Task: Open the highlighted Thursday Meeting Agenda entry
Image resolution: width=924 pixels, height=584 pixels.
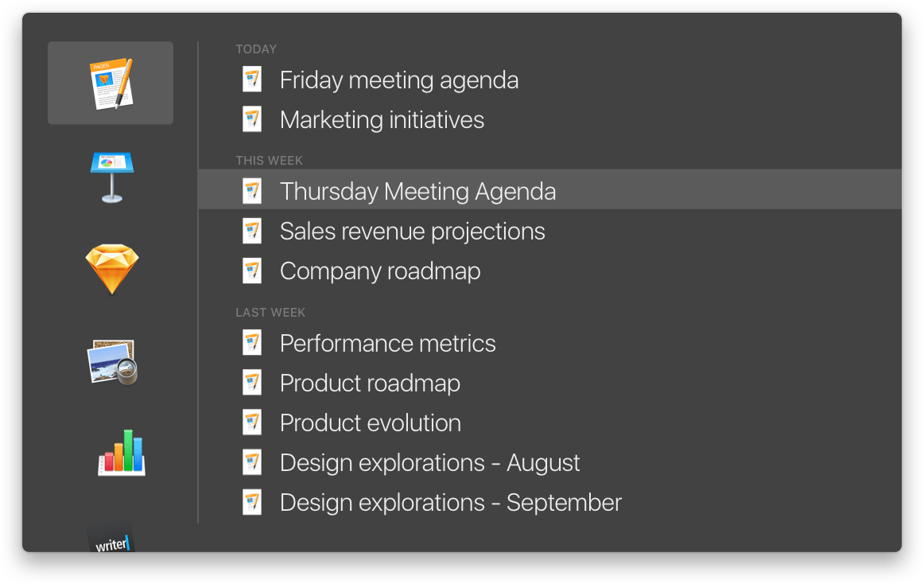Action: (417, 191)
